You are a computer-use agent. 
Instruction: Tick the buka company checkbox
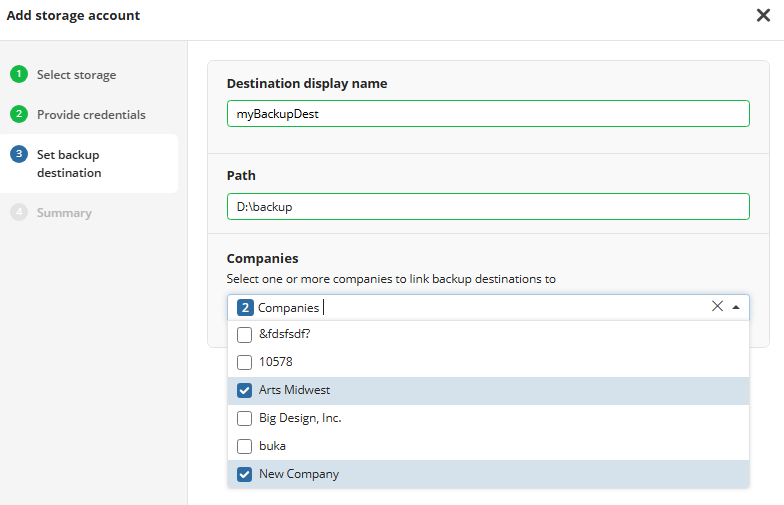click(244, 446)
